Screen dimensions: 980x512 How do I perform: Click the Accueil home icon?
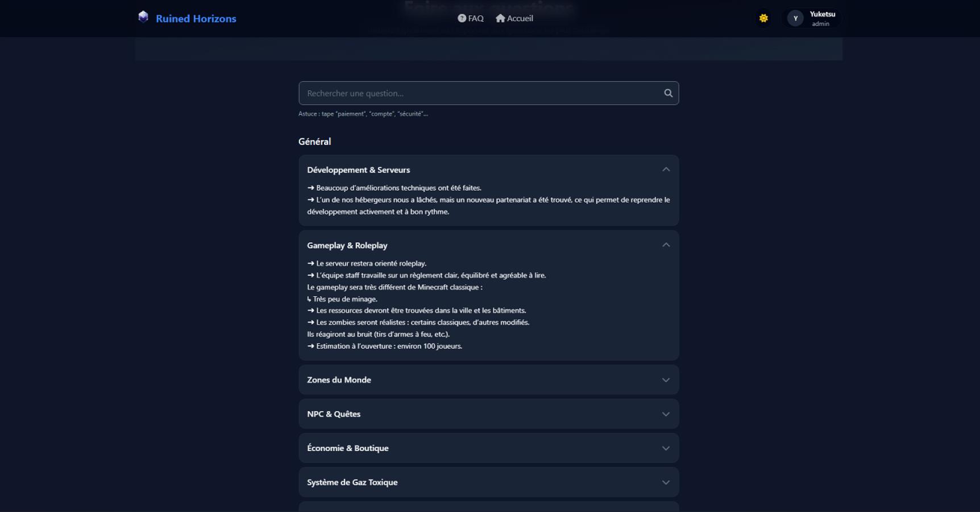tap(500, 18)
